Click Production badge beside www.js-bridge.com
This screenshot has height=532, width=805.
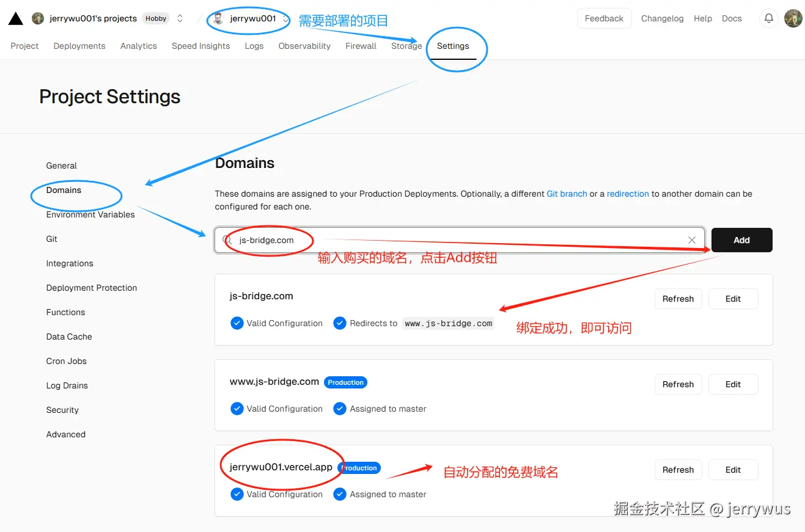(345, 382)
